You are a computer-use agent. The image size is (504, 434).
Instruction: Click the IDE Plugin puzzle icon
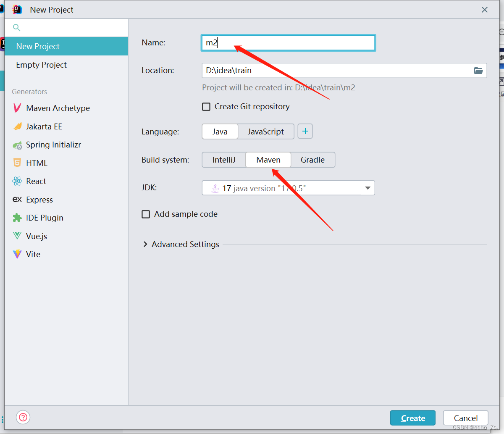[x=17, y=218]
